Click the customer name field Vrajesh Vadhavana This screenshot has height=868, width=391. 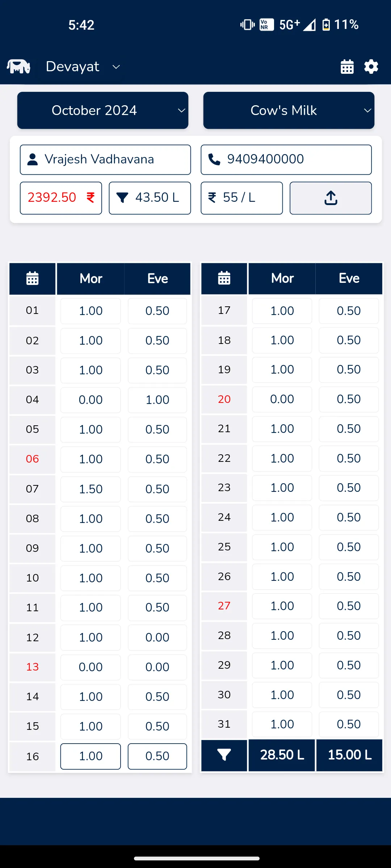click(105, 159)
